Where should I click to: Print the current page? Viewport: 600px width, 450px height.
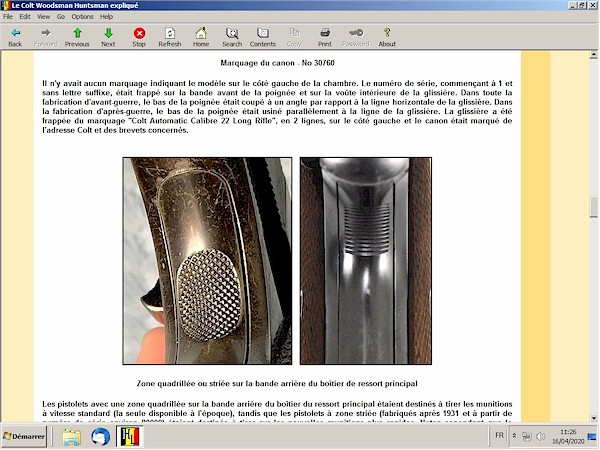point(324,37)
